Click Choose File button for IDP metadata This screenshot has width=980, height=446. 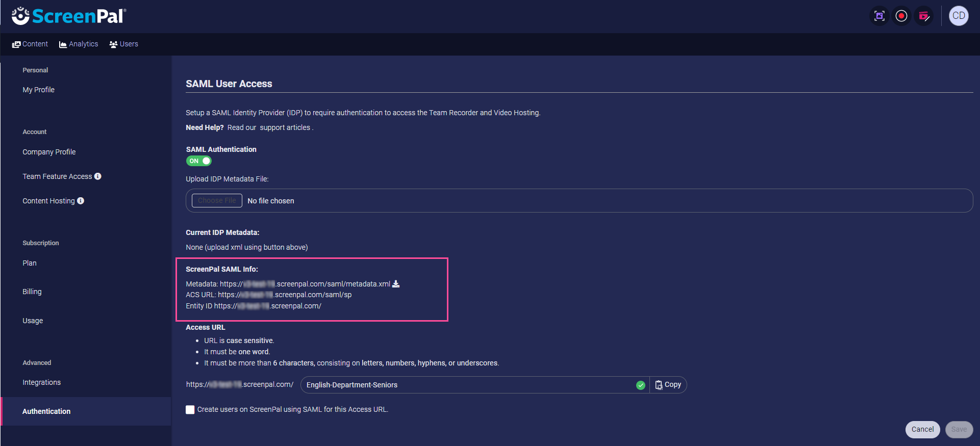[217, 201]
